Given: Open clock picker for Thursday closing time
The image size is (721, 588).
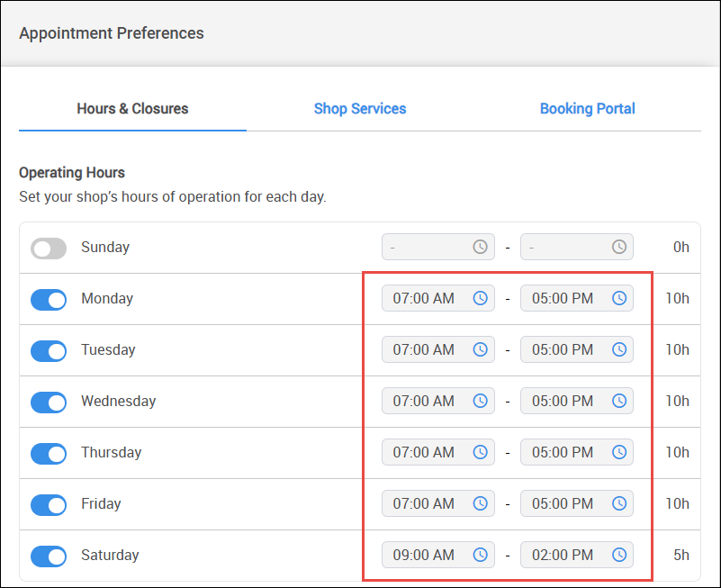Looking at the screenshot, I should click(619, 452).
